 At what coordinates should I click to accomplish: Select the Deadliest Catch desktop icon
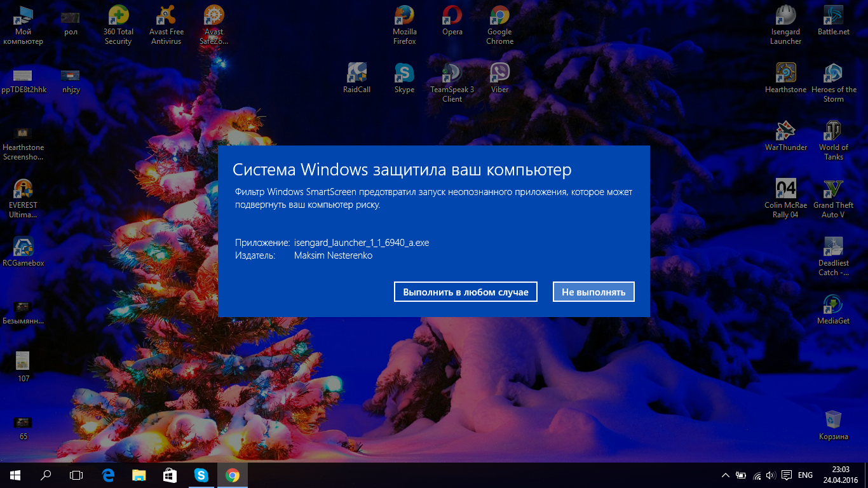coord(834,257)
